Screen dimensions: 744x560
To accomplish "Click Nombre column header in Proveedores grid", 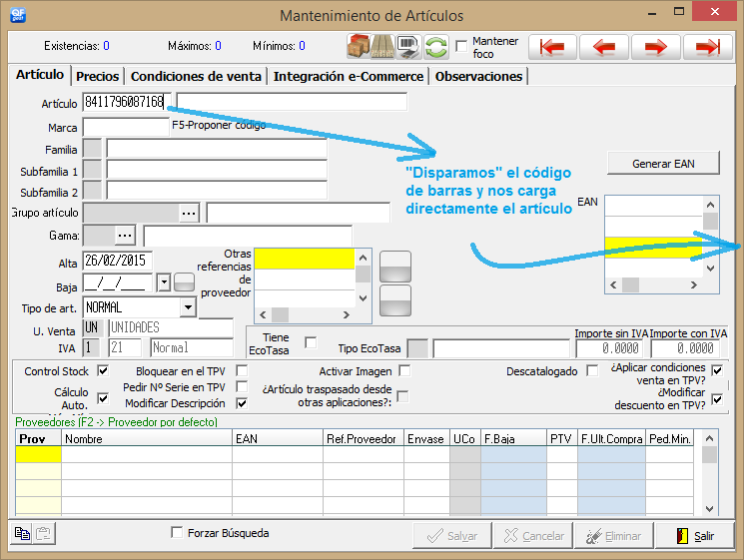I will [147, 438].
